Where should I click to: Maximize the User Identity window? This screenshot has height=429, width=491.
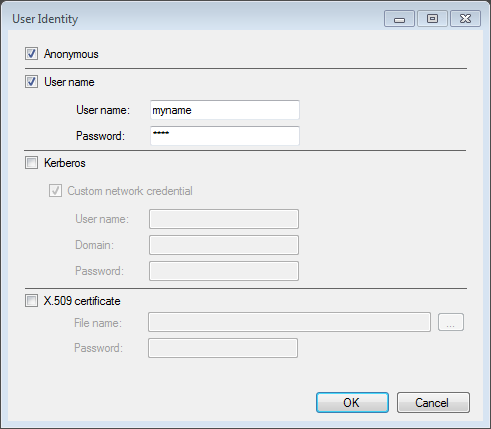pyautogui.click(x=432, y=19)
